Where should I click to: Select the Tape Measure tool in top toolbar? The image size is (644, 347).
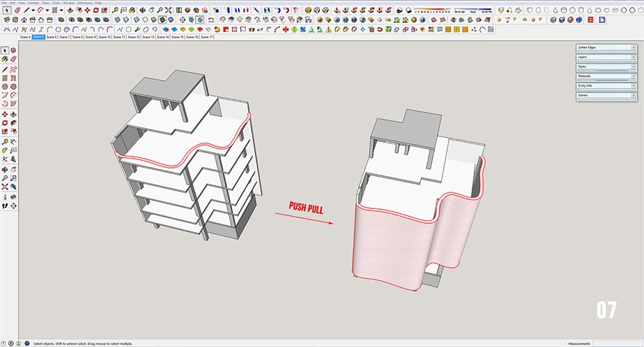tap(114, 10)
